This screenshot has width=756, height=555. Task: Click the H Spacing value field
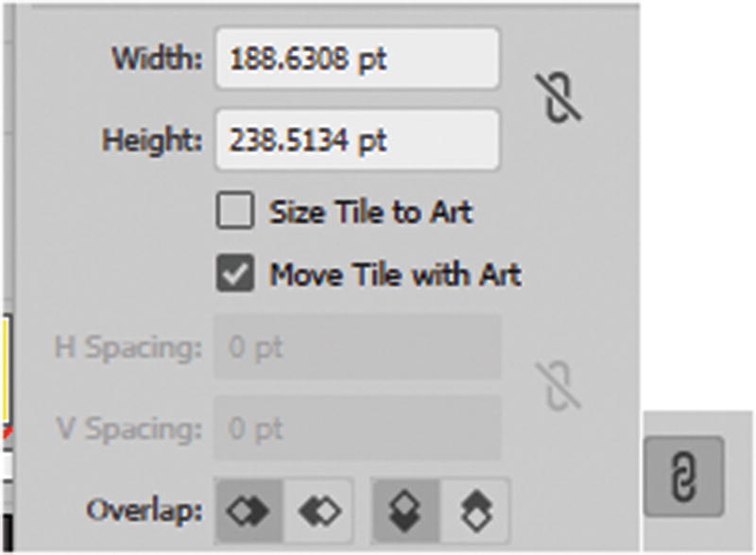(357, 348)
